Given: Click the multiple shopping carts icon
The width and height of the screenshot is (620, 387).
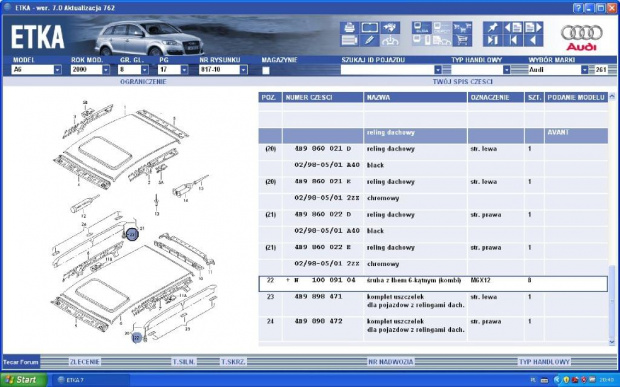Looking at the screenshot, I should [x=462, y=28].
